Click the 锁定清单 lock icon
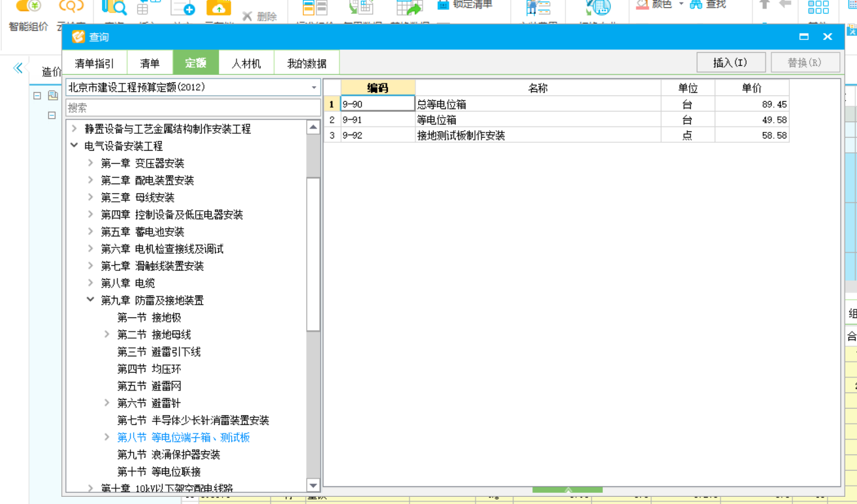This screenshot has width=857, height=504. [x=444, y=5]
